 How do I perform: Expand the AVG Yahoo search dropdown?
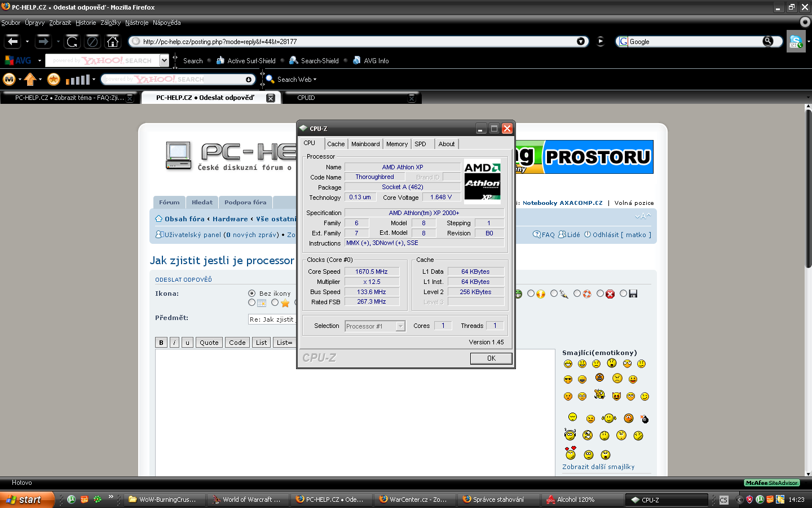164,60
